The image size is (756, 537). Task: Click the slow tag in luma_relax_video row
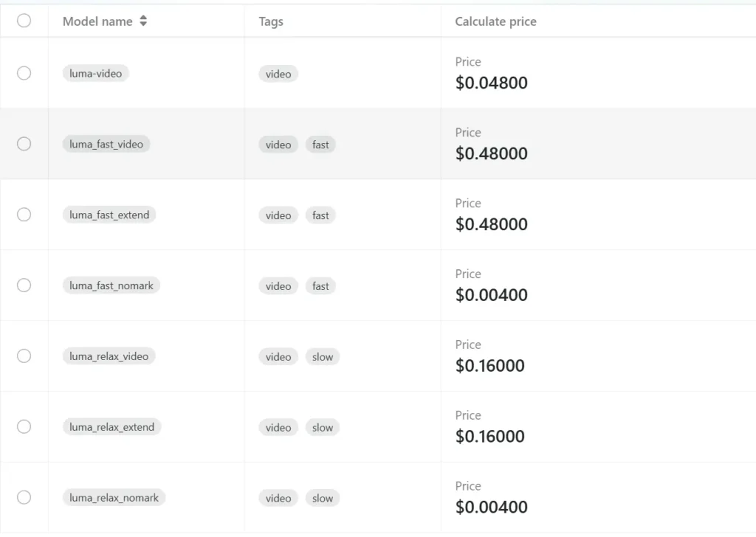tap(323, 357)
